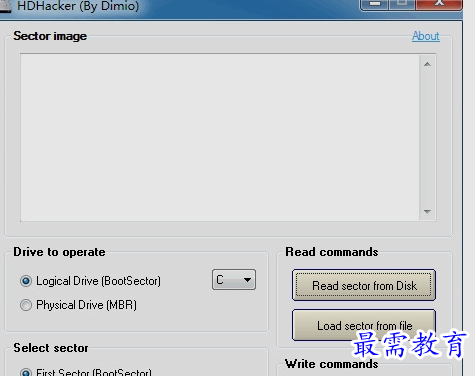Click inside the Sector image text area
This screenshot has width=475, height=376.
(x=220, y=137)
